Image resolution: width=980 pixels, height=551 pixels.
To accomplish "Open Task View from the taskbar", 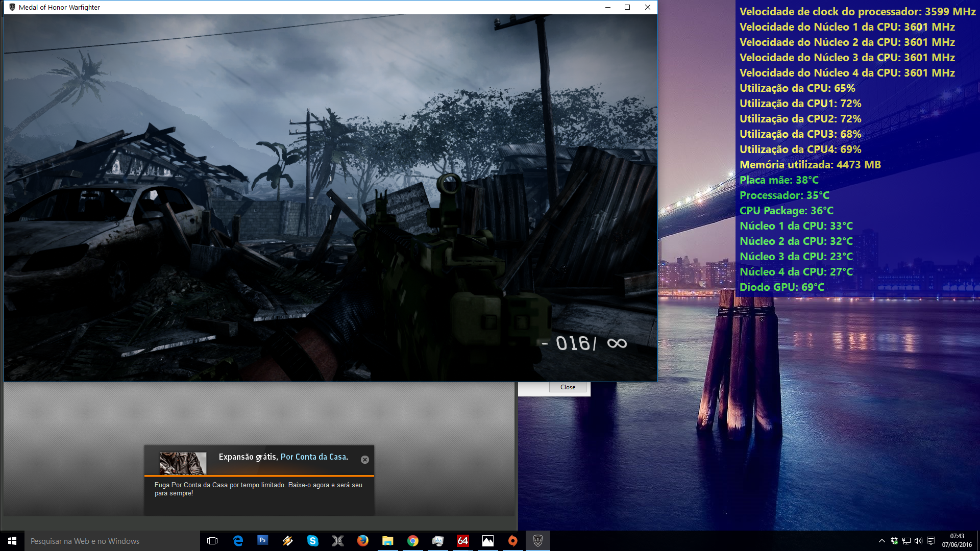I will pos(212,541).
